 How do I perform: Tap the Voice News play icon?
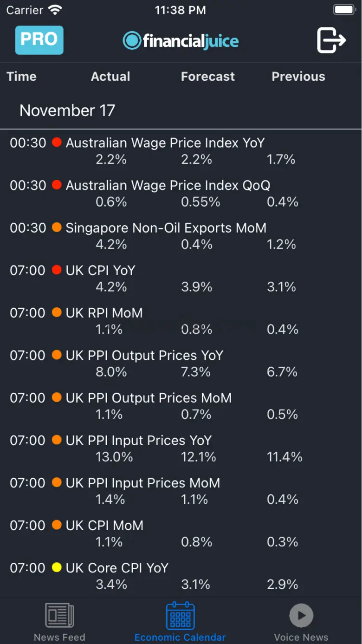301,616
